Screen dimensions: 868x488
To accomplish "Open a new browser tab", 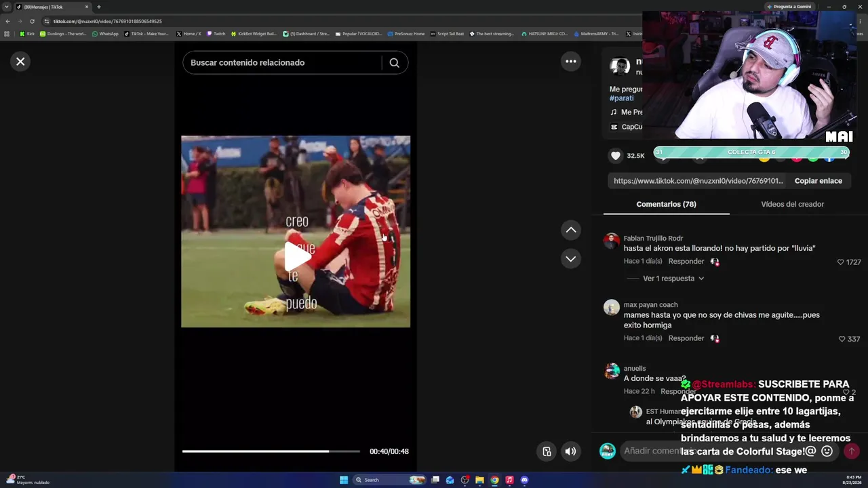I will [98, 7].
